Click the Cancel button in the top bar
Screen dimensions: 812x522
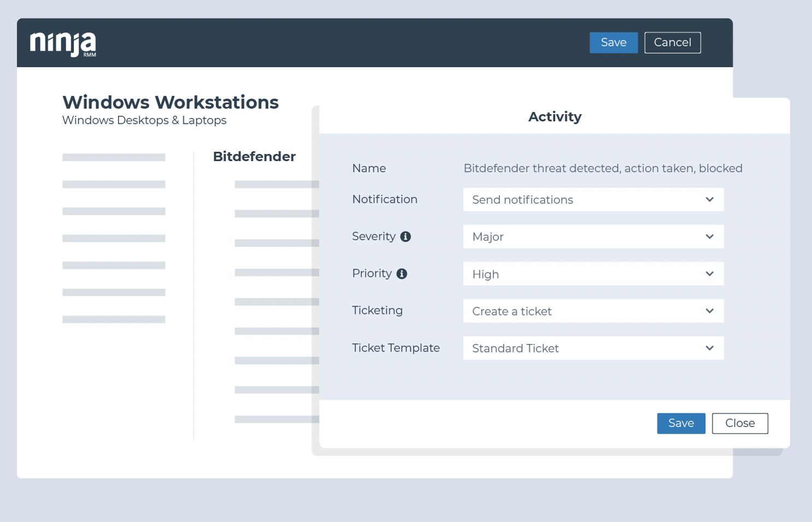(672, 42)
